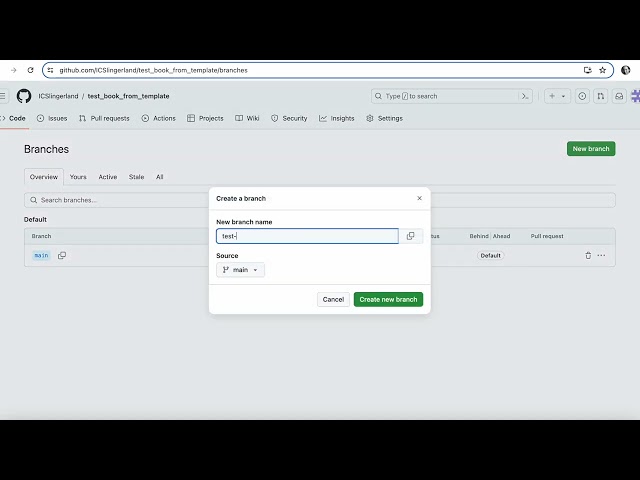The width and height of the screenshot is (640, 480).
Task: Open the repository Settings tab
Action: point(384,118)
